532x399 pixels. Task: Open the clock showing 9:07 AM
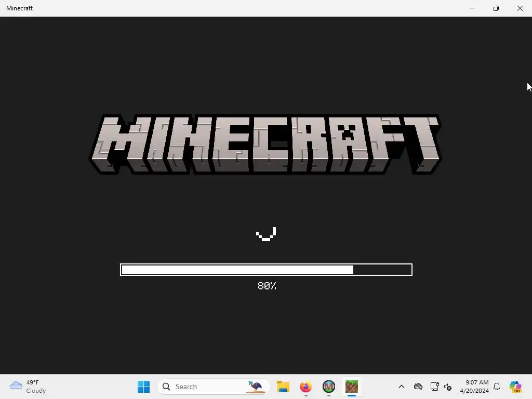coord(474,387)
